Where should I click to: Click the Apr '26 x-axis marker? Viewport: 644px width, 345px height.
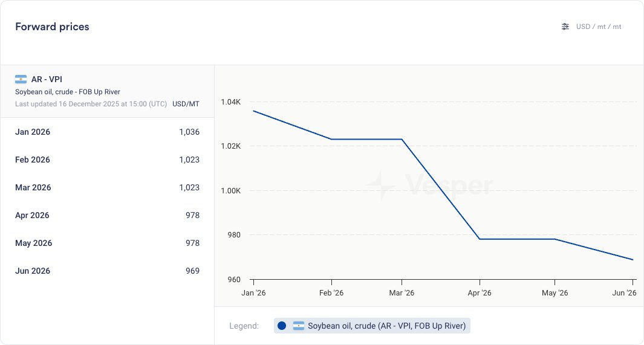480,293
